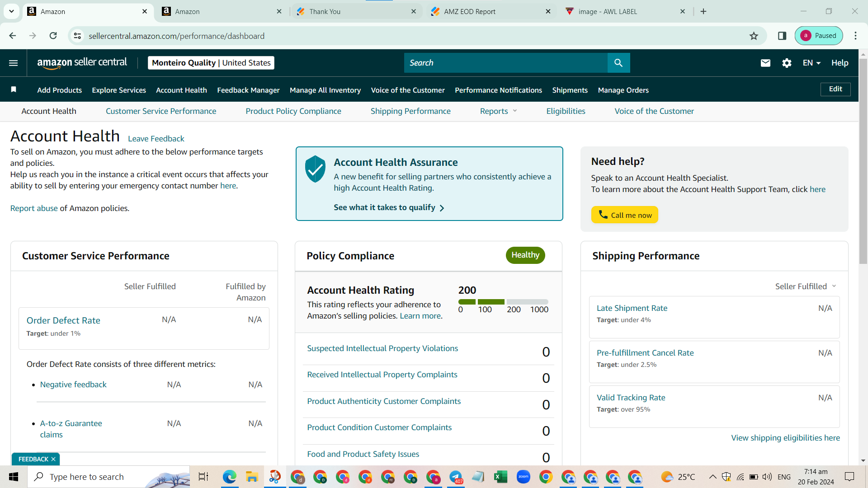868x488 pixels.
Task: Click the Leave Feedback link
Action: tap(156, 139)
